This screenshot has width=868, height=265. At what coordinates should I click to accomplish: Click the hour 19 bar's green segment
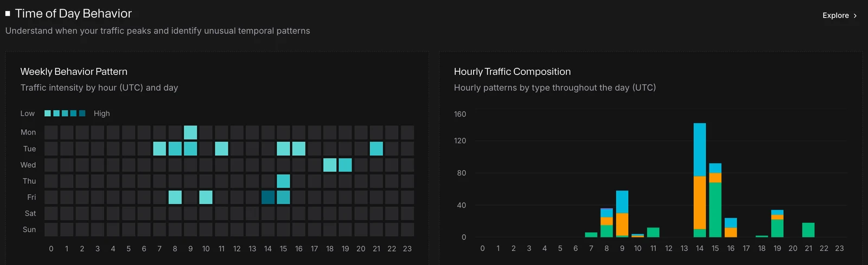click(777, 228)
